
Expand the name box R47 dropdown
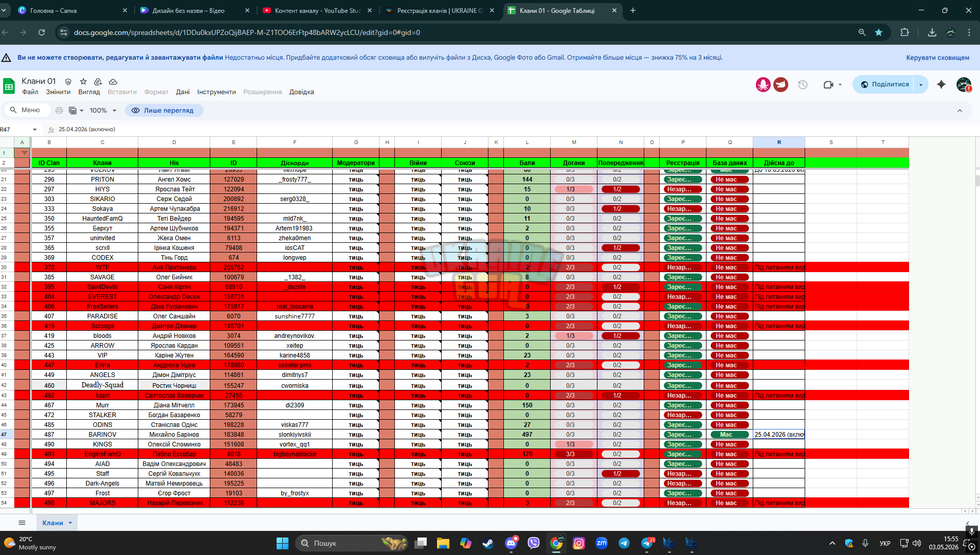pyautogui.click(x=34, y=130)
